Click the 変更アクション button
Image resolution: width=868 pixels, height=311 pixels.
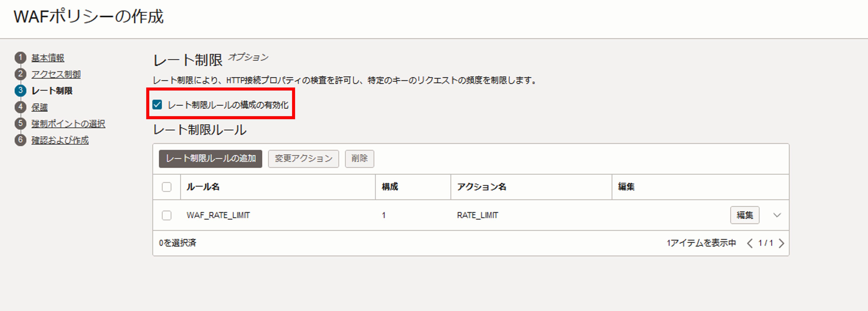tap(304, 159)
